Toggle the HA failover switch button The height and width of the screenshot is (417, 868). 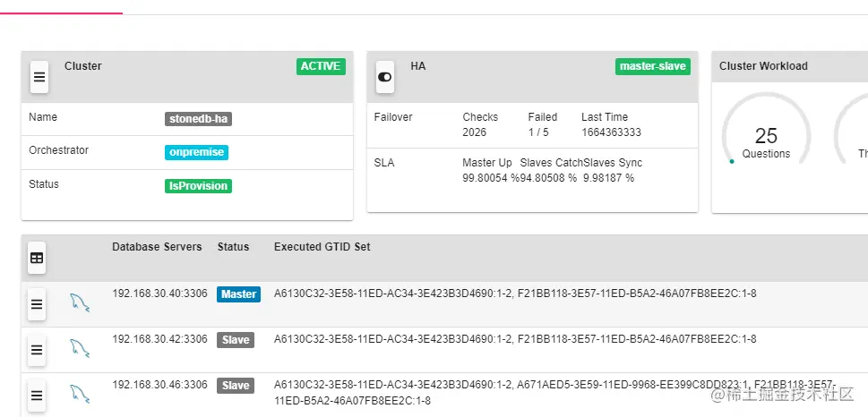(384, 77)
